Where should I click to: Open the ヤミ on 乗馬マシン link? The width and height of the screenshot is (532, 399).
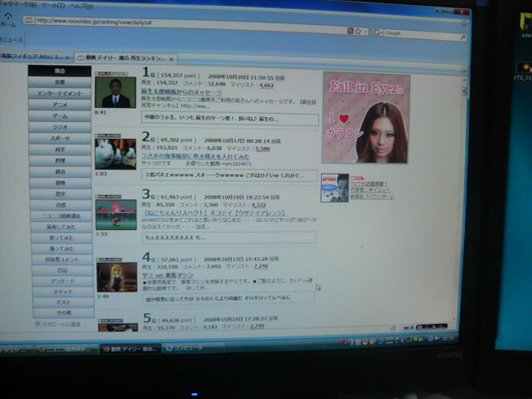pyautogui.click(x=168, y=275)
